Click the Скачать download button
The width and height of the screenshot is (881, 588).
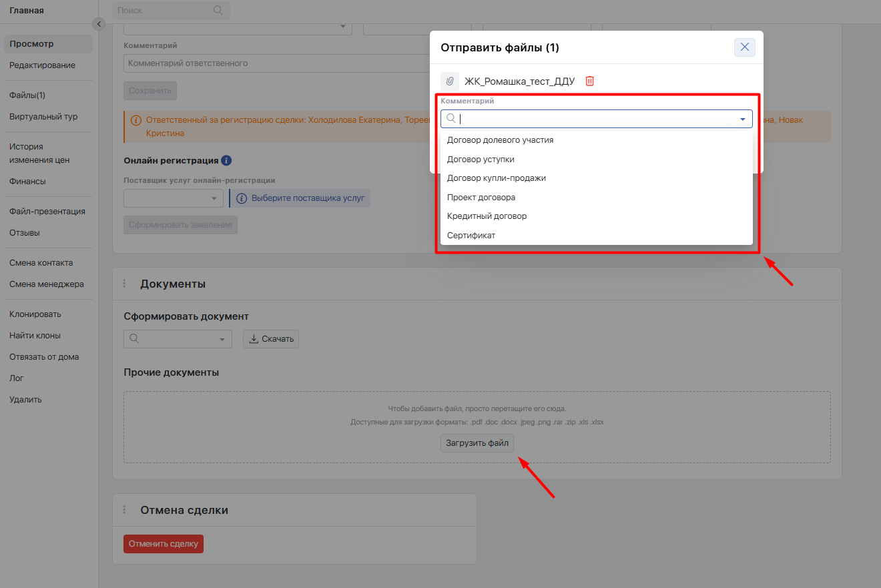tap(271, 339)
